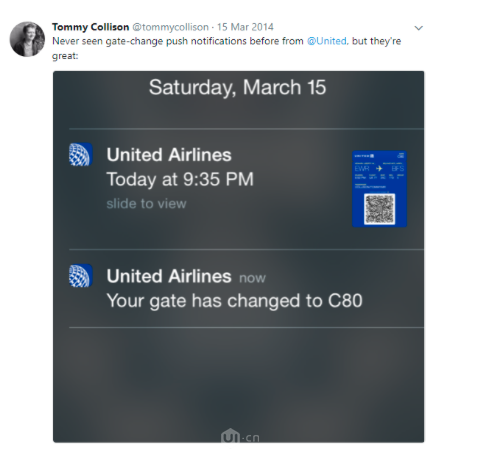Viewport: 483px width, 454px height.
Task: Open the @tommycollison handle link
Action: point(170,27)
